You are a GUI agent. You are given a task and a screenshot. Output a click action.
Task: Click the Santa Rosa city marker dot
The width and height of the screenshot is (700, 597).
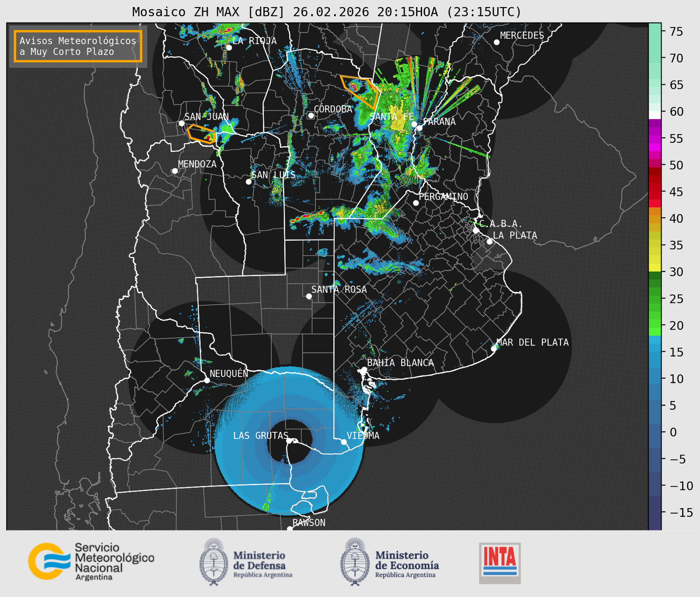[x=309, y=296]
